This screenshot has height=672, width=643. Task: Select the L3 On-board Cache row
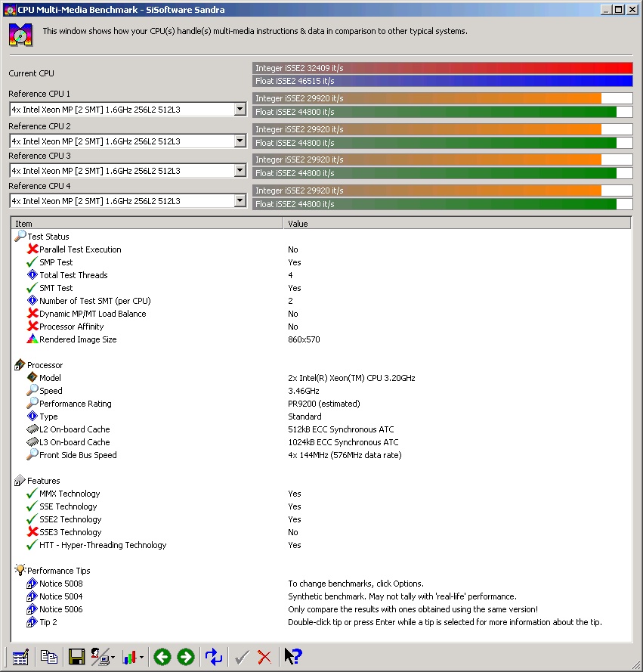click(x=321, y=442)
